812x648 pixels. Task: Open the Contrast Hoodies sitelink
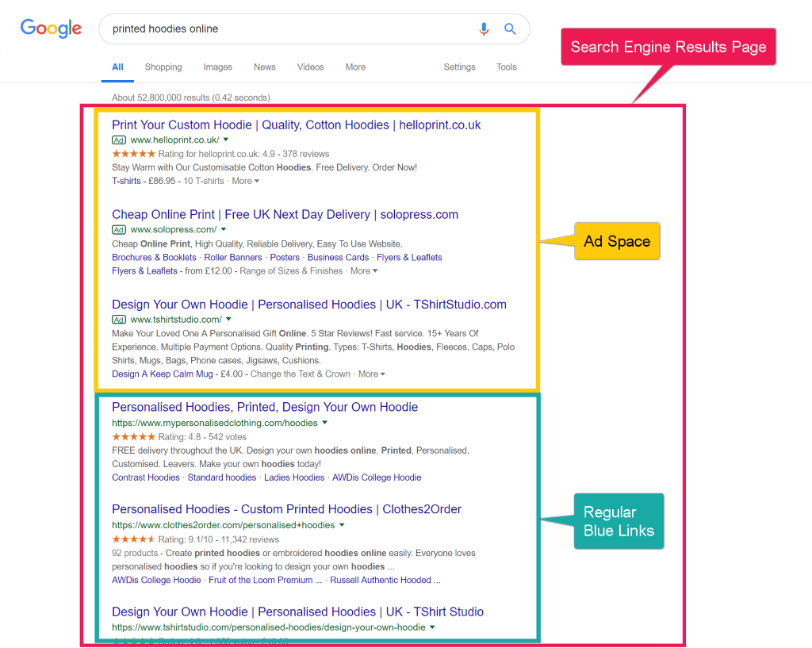(146, 477)
